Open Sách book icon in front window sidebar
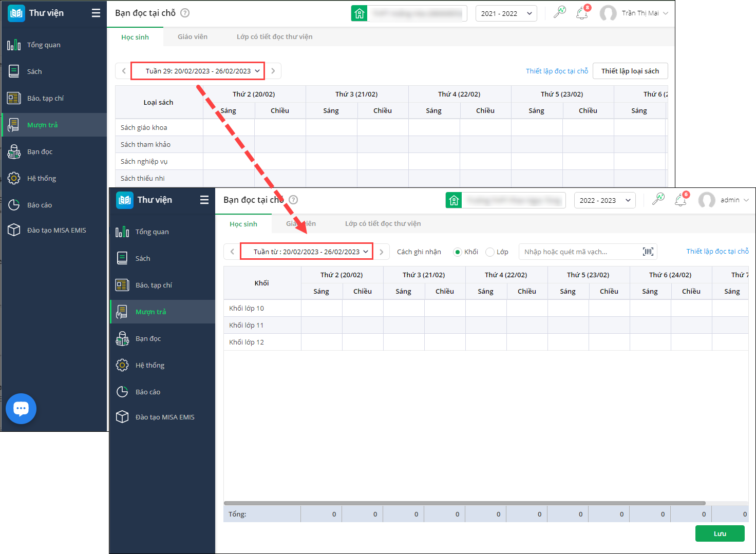 (122, 258)
